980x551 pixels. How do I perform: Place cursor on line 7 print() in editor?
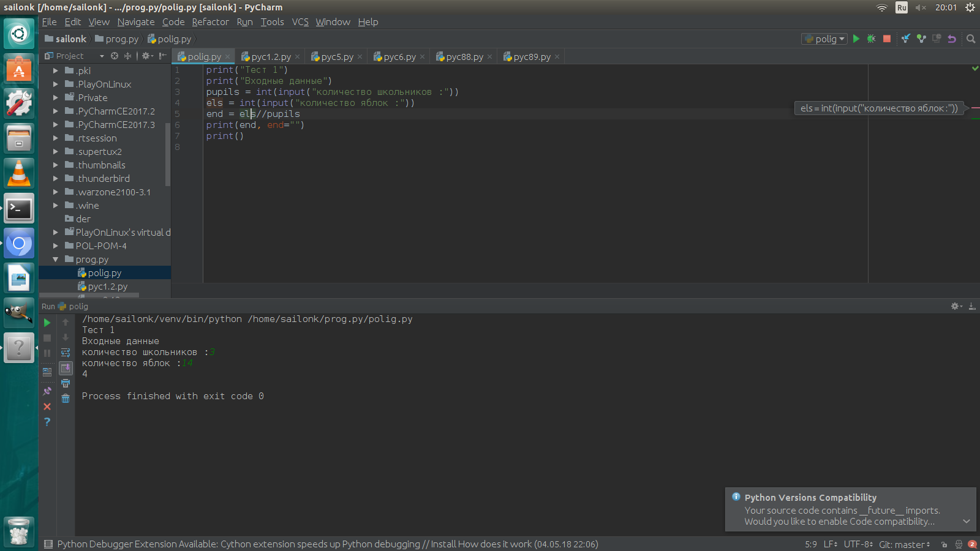(225, 136)
